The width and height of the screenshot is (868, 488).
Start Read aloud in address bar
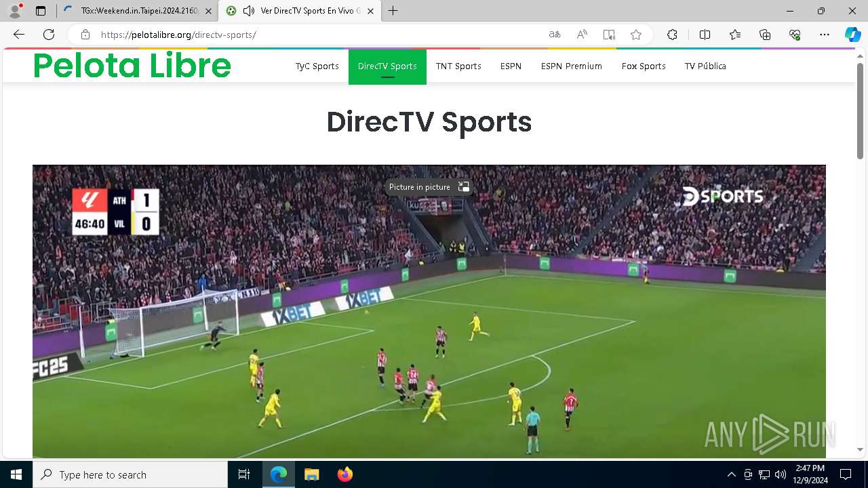click(582, 35)
